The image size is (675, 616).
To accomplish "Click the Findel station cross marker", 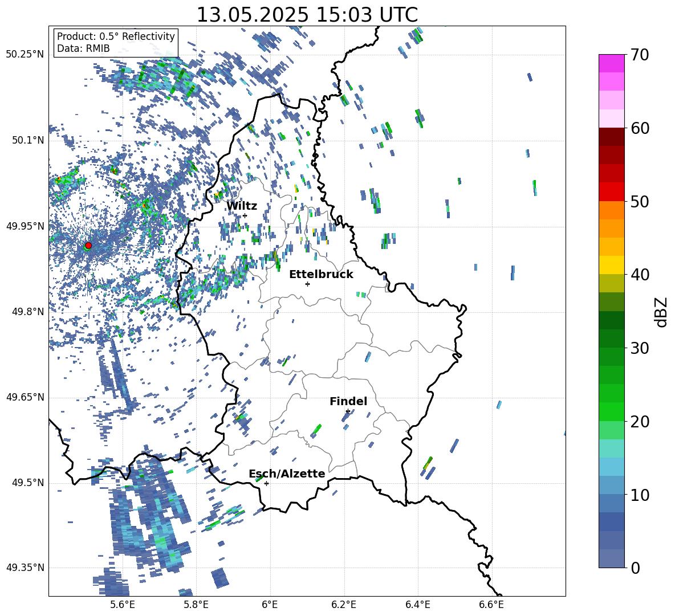I will tap(348, 411).
